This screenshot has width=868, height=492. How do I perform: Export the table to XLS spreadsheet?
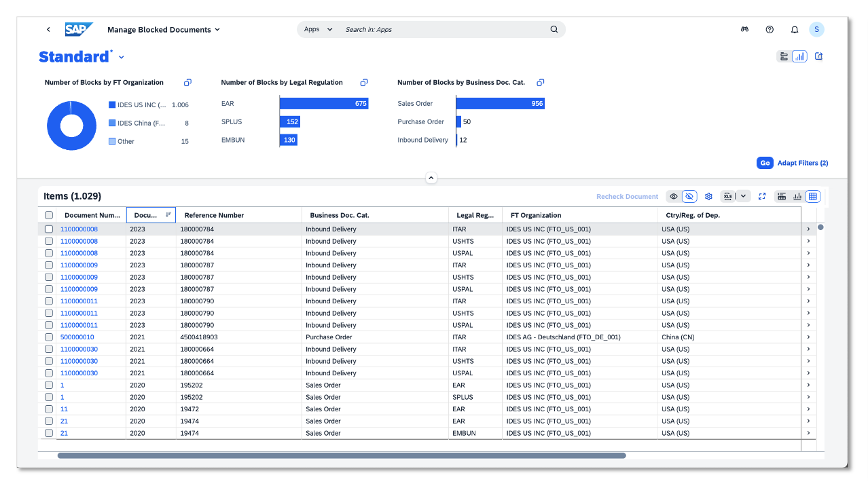[727, 196]
